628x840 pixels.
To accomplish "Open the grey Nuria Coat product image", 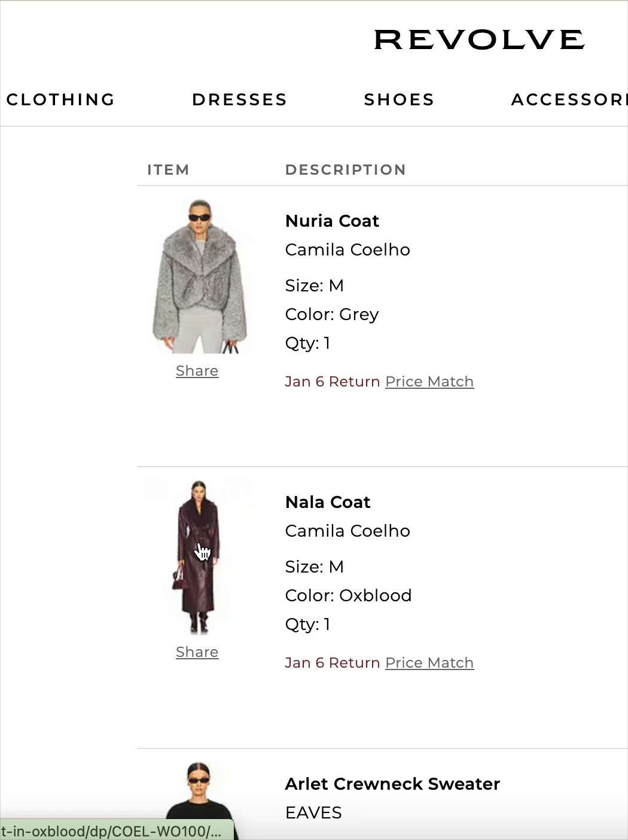I will pyautogui.click(x=199, y=276).
